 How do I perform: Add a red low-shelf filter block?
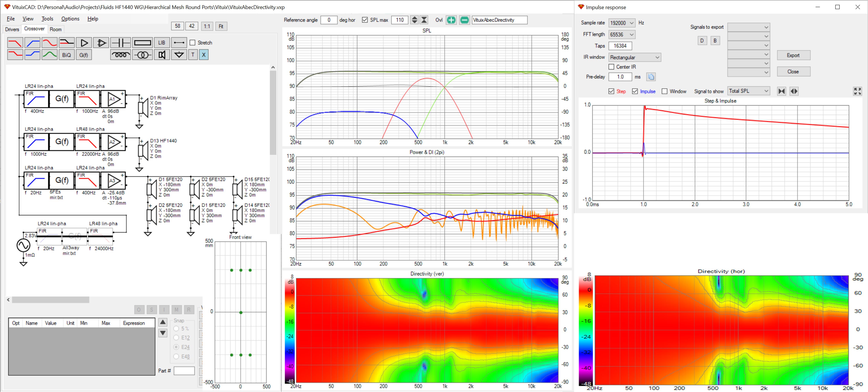(x=15, y=55)
